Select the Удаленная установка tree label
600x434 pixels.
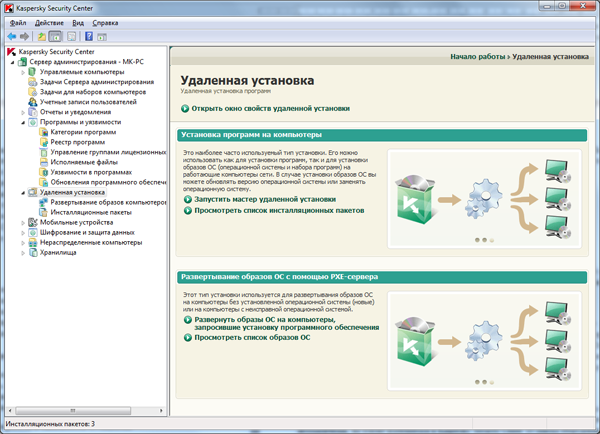pos(72,193)
